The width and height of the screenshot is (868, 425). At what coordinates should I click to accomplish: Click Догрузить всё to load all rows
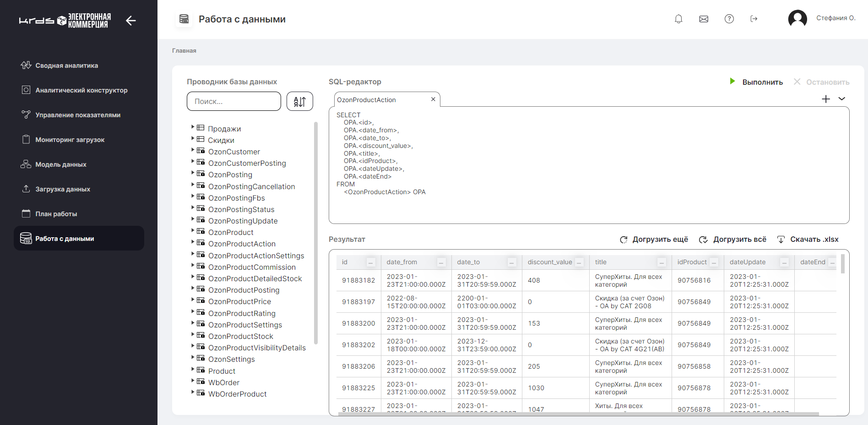coord(733,240)
